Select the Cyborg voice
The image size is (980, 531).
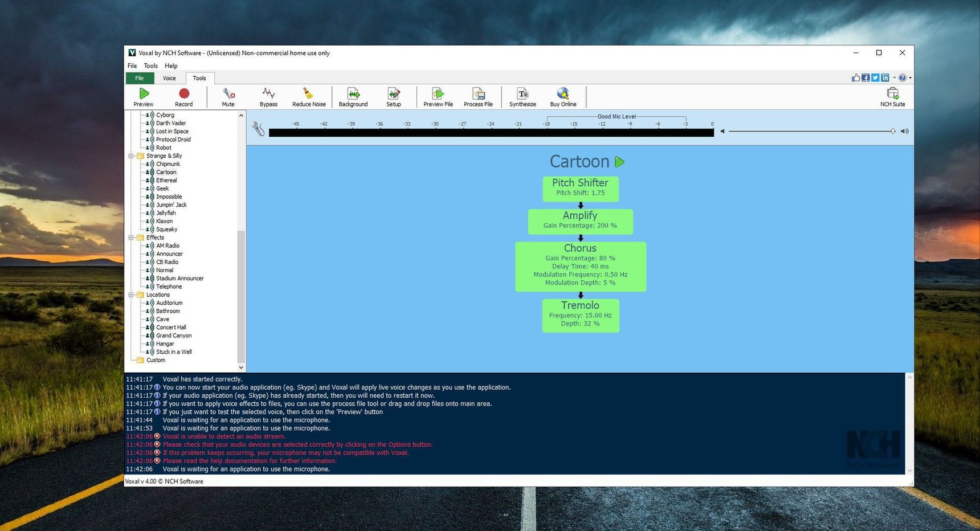[165, 115]
